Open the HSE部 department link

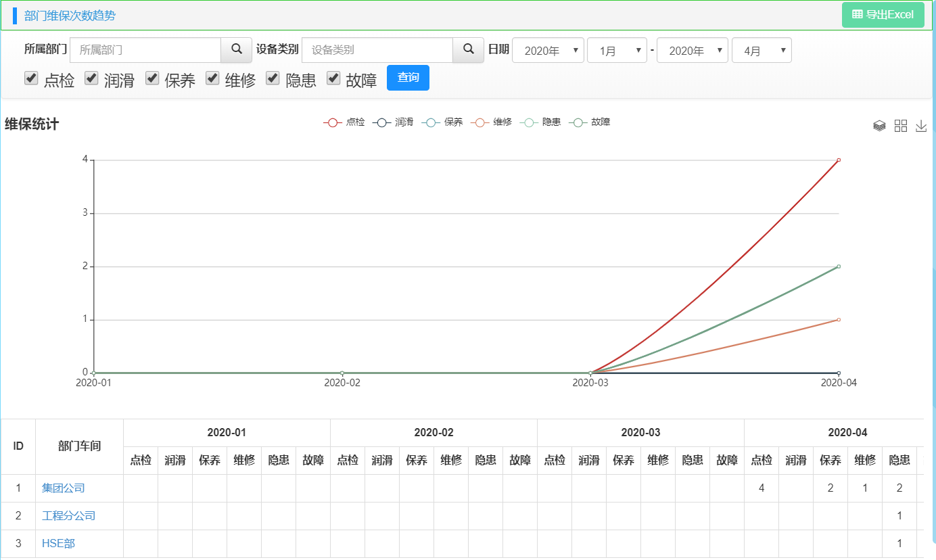(x=58, y=543)
